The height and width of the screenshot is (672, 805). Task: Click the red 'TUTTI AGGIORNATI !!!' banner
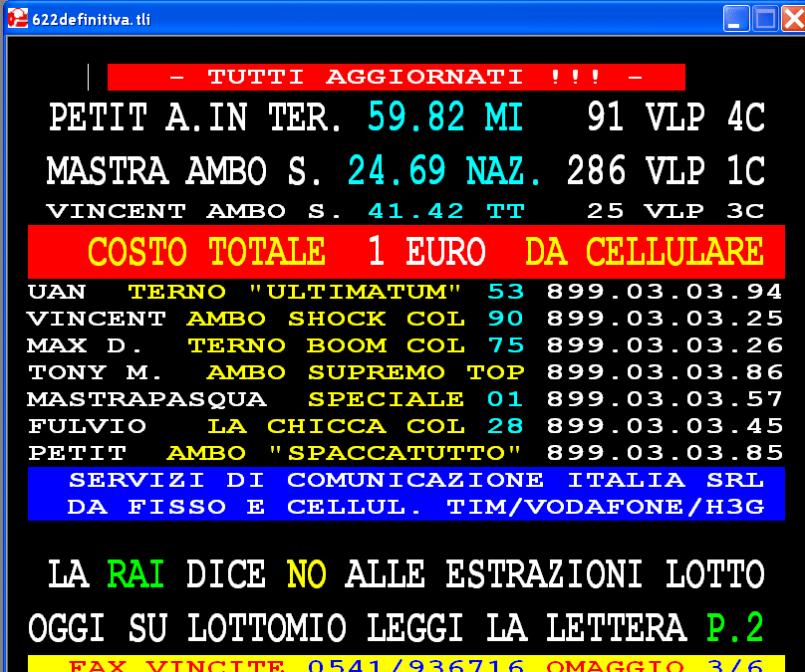pos(397,77)
